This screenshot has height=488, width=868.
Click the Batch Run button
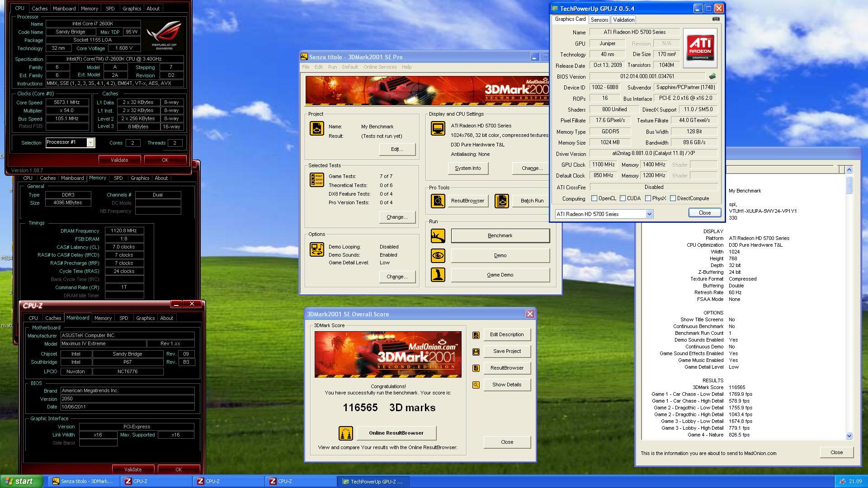coord(532,201)
